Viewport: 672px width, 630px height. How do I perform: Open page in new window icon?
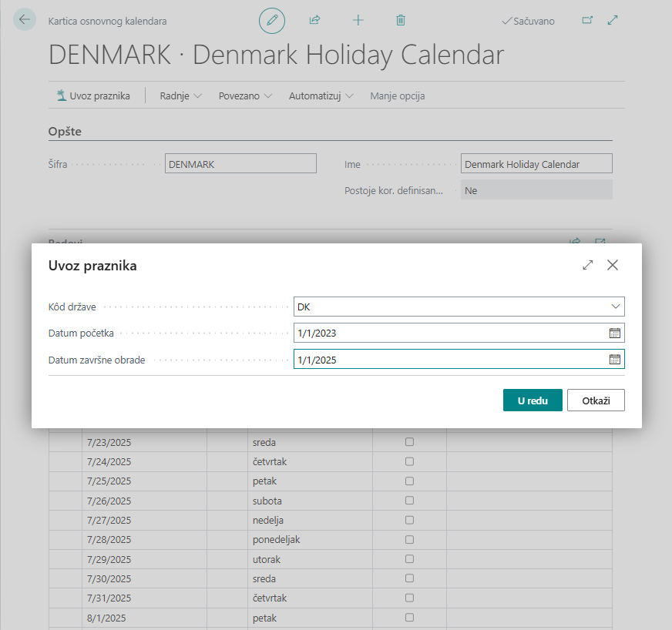pos(587,21)
